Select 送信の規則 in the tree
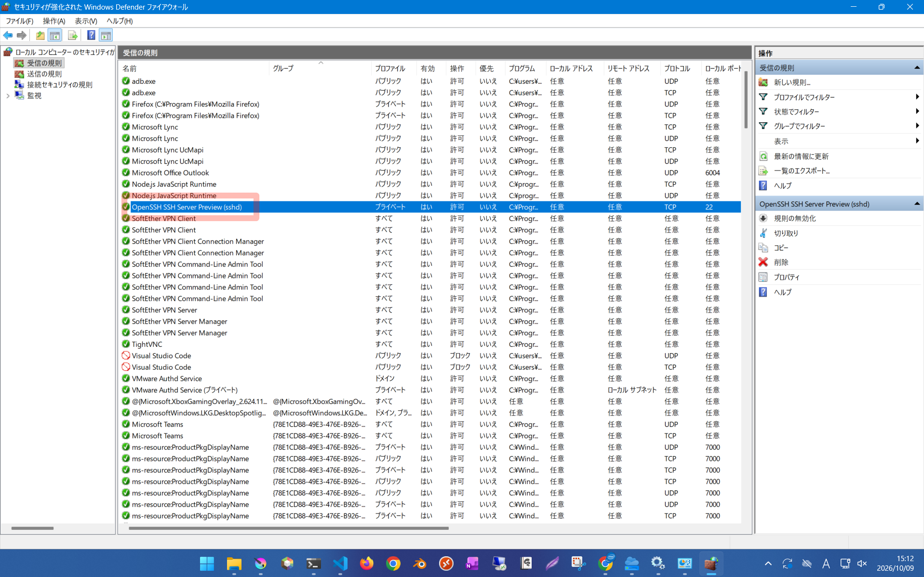 pyautogui.click(x=44, y=74)
